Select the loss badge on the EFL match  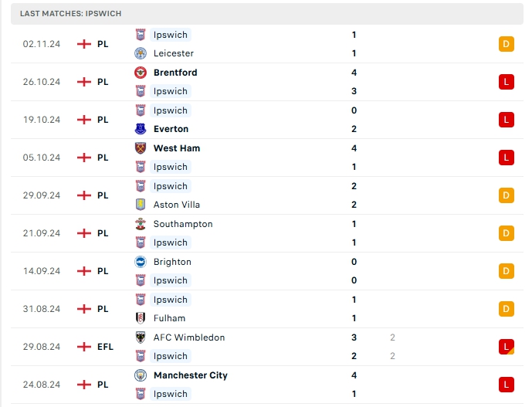click(x=506, y=347)
